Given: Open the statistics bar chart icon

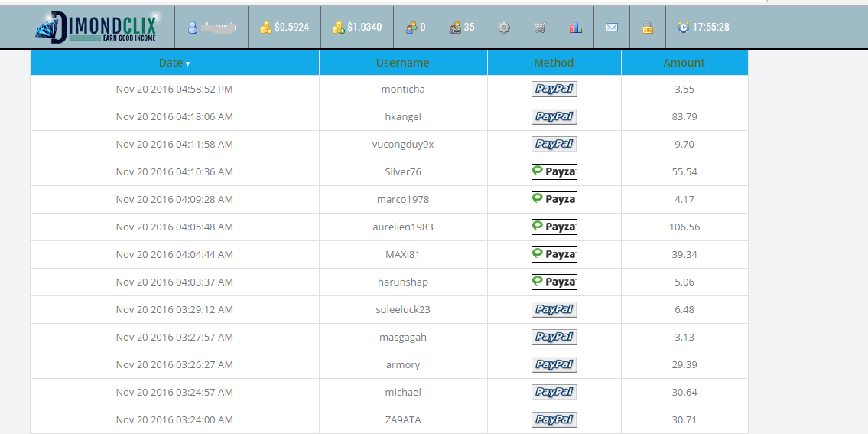Looking at the screenshot, I should (576, 28).
